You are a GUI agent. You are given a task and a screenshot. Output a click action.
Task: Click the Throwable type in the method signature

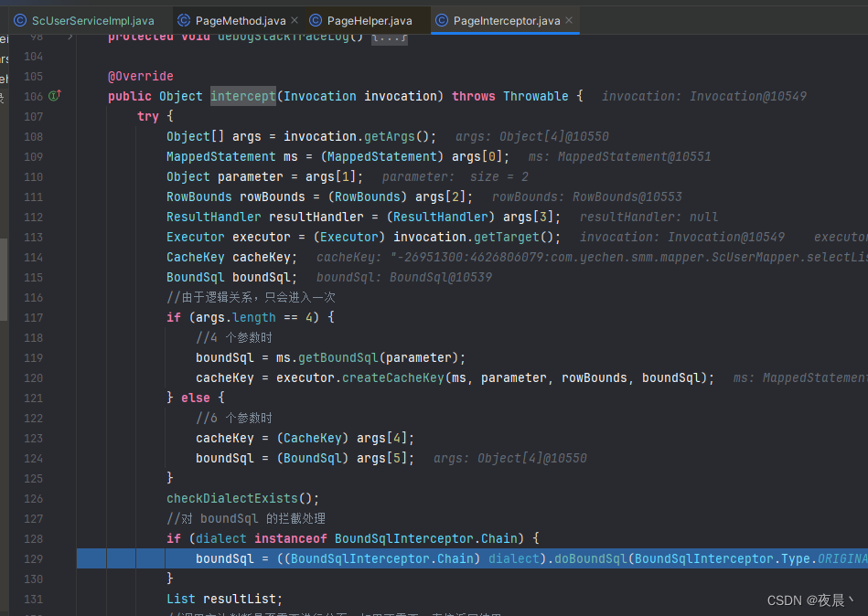coord(536,96)
